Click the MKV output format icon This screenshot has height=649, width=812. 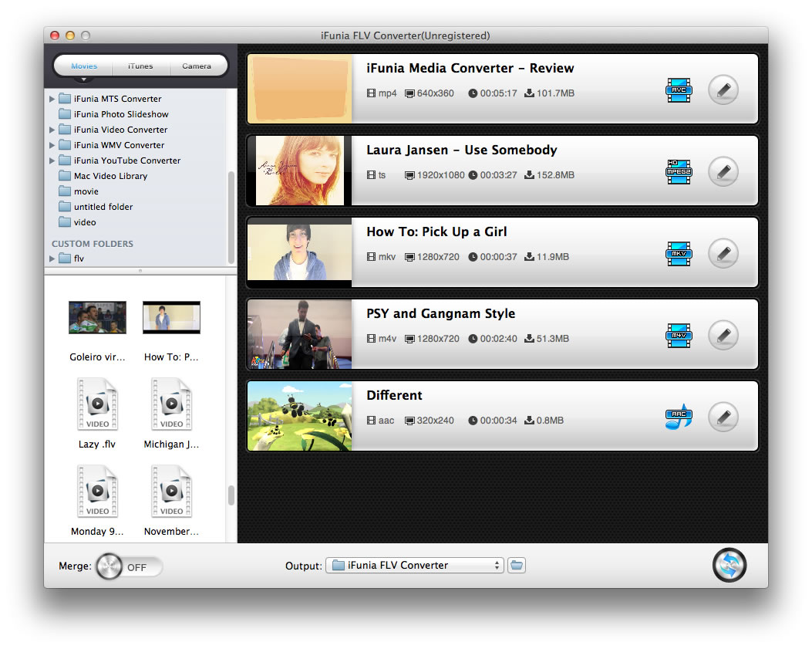pos(679,254)
